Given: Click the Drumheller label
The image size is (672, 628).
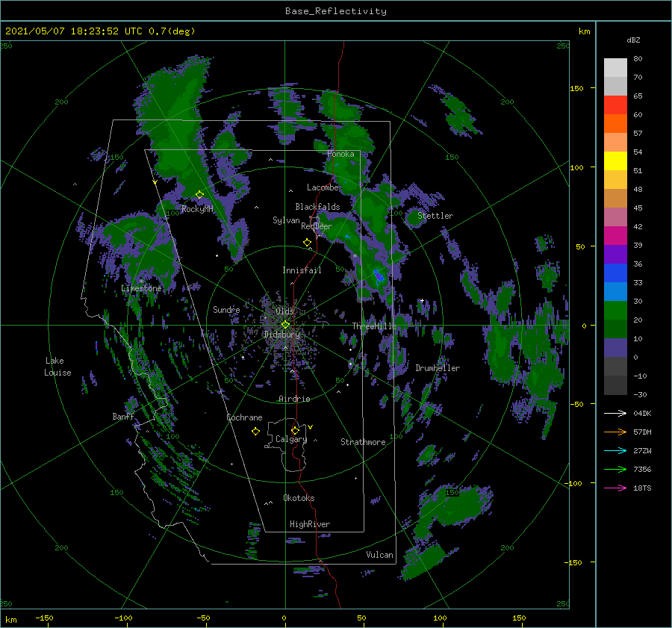Looking at the screenshot, I should [x=438, y=368].
